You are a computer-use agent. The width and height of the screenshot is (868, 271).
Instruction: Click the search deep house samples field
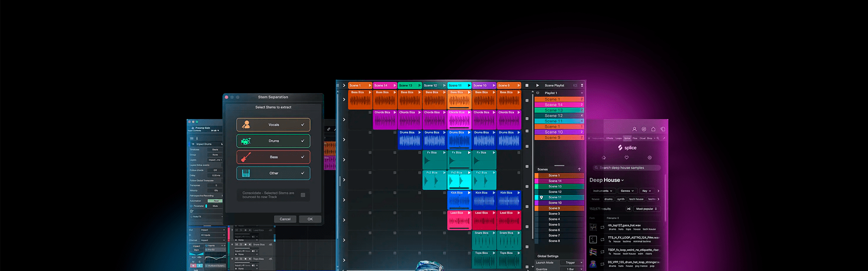point(627,168)
